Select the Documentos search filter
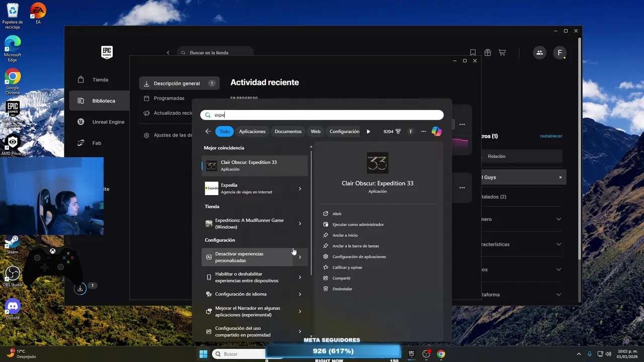Screen dimensions: 644x362 point(288,131)
